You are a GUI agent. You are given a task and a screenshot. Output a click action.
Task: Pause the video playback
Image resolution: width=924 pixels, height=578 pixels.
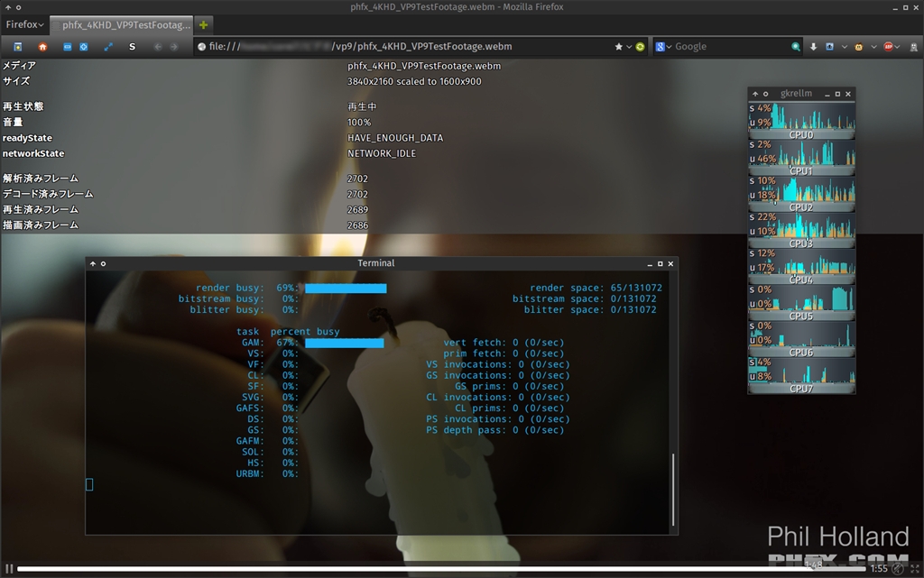click(9, 569)
